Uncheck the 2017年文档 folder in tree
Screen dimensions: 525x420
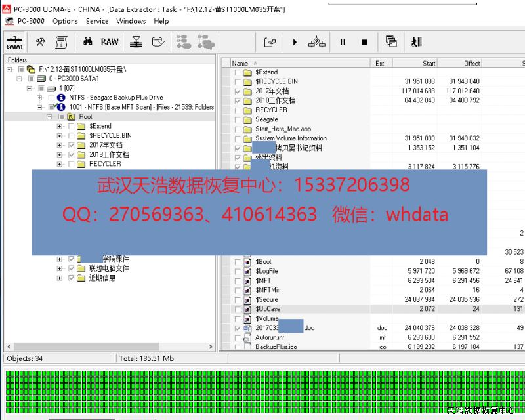[71, 145]
